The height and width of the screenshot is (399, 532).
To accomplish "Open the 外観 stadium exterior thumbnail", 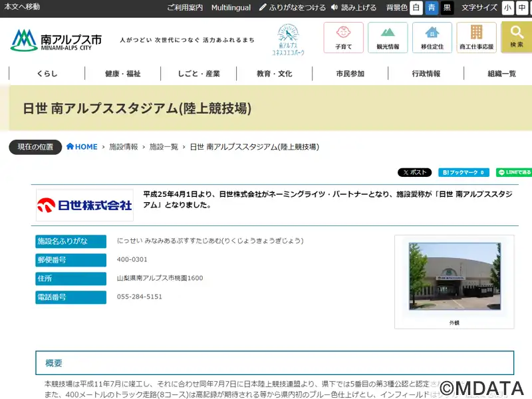I will (454, 277).
